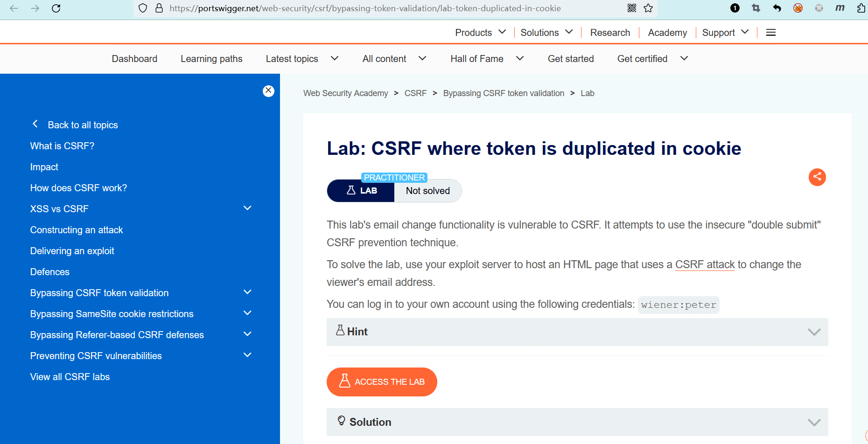Image resolution: width=868 pixels, height=444 pixels.
Task: Open the Get started nav item
Action: (571, 59)
